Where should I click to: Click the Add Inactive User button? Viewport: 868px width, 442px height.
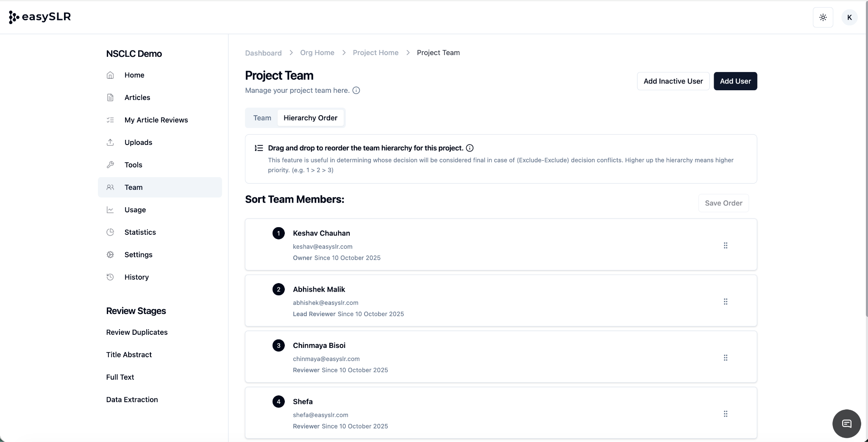coord(673,81)
